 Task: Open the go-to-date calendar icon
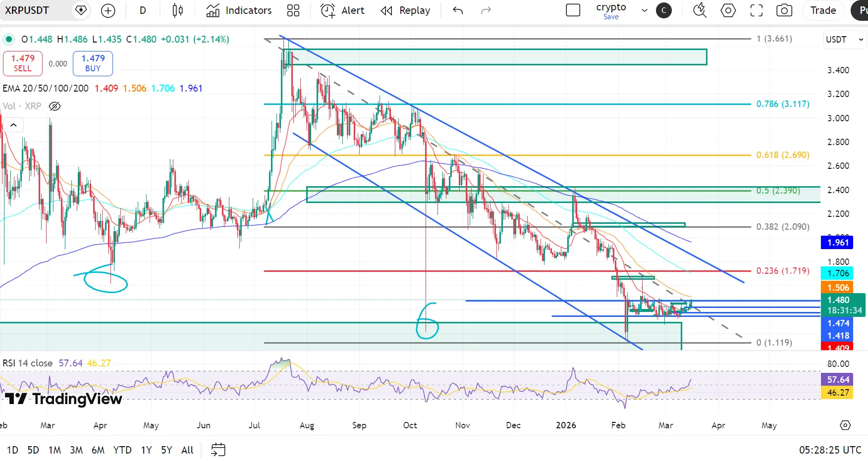[x=218, y=450]
